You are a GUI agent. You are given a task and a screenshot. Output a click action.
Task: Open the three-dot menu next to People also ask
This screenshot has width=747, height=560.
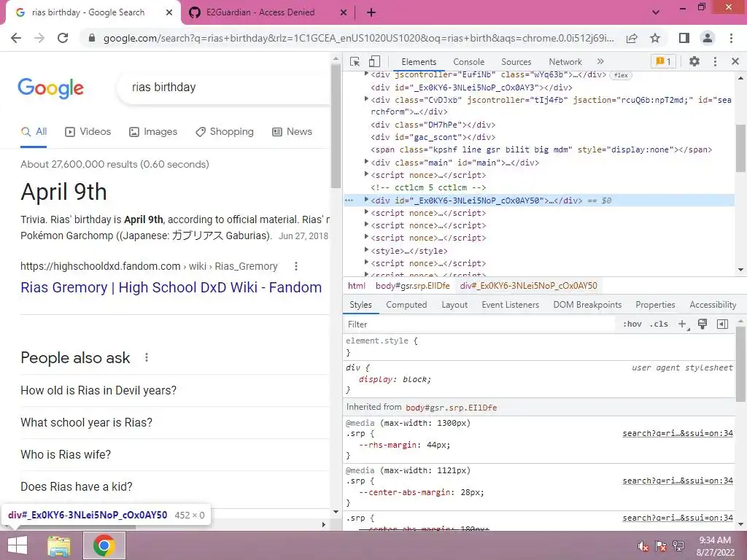point(146,357)
